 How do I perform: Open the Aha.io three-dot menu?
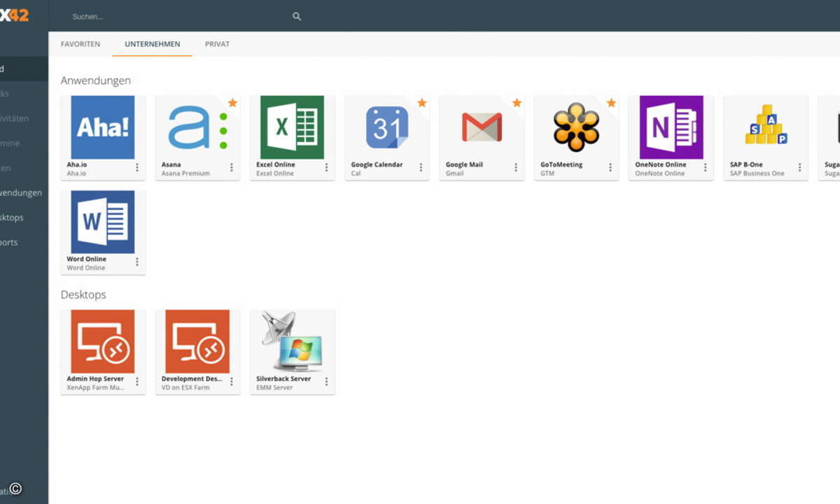coord(136,167)
